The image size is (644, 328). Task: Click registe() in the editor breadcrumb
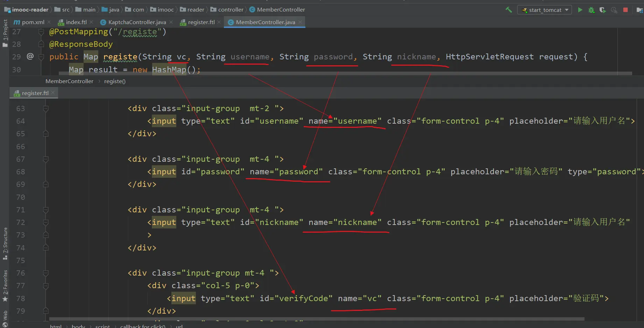(x=114, y=81)
